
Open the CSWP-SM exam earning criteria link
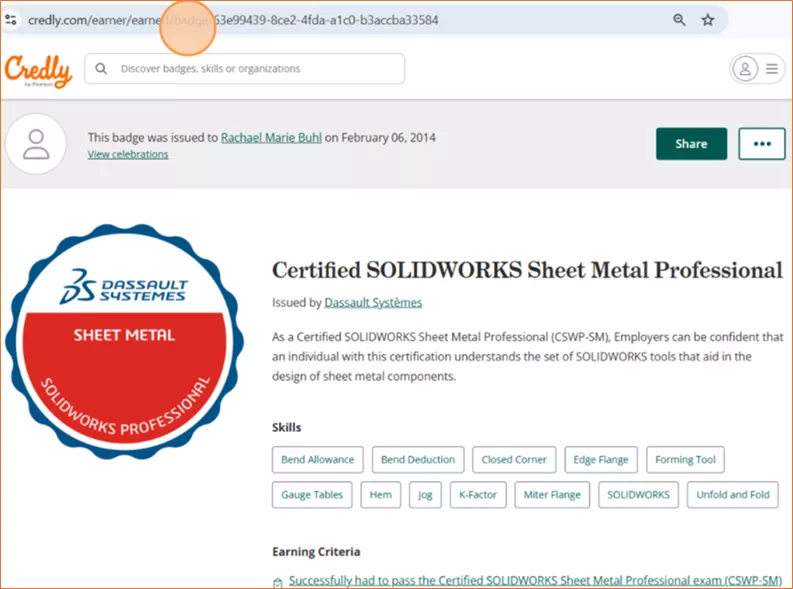(535, 581)
